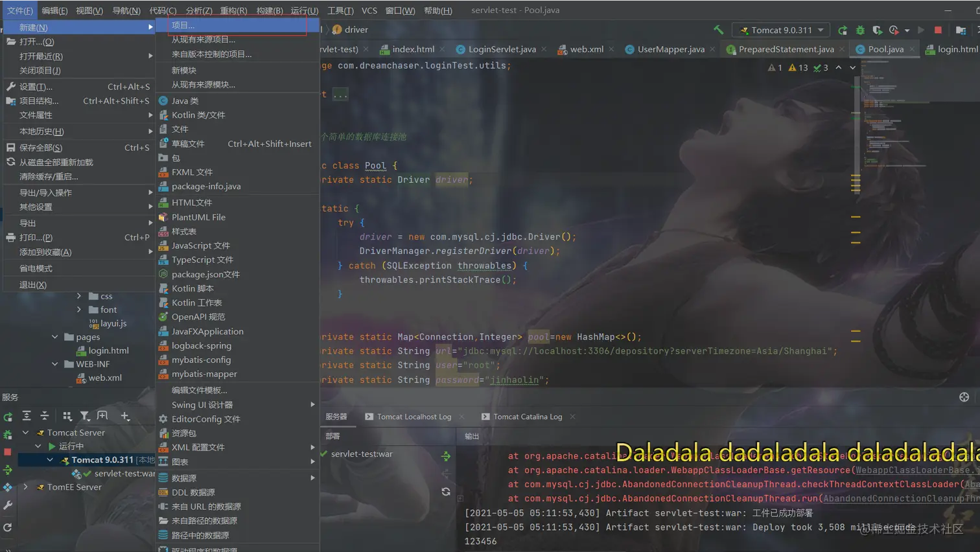Click the green deploy icon beside servlet-test:war
This screenshot has height=552, width=980.
tap(446, 456)
